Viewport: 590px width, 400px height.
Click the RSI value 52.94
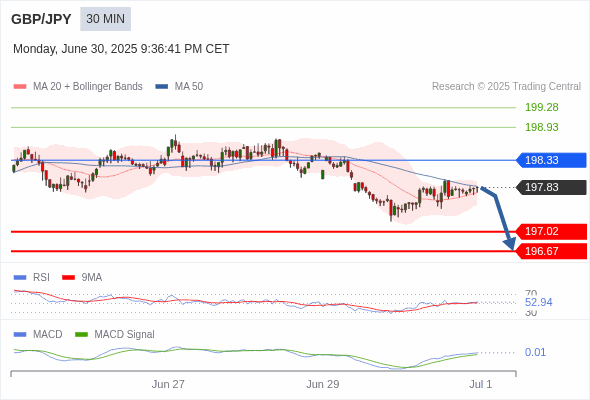[x=538, y=302]
